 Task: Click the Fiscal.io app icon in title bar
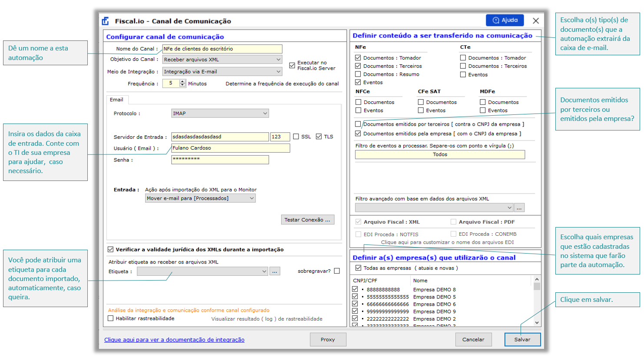click(105, 21)
